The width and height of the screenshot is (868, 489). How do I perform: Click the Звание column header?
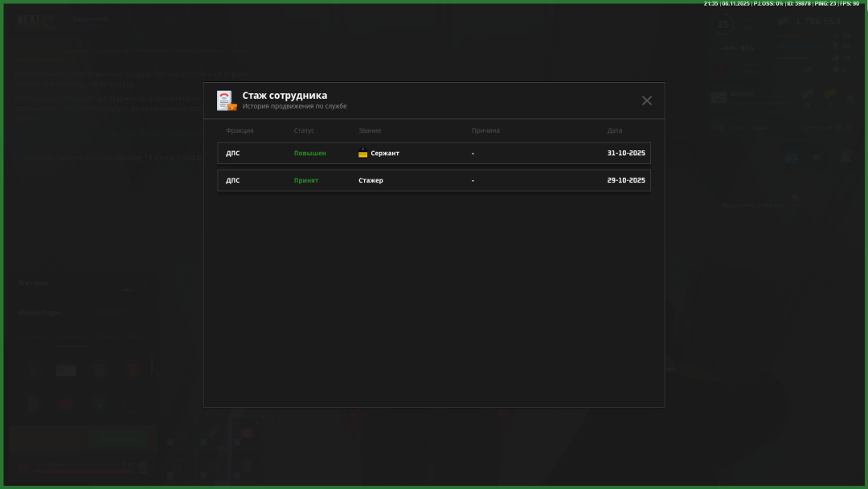click(370, 131)
